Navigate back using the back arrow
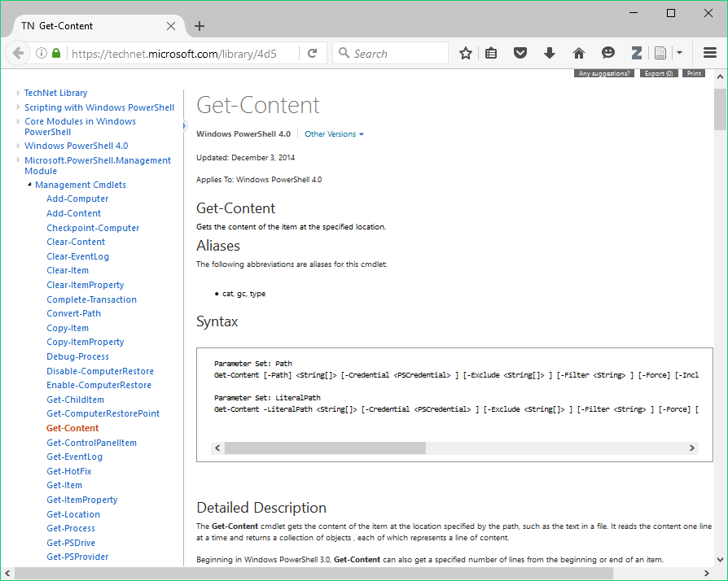 click(x=18, y=53)
